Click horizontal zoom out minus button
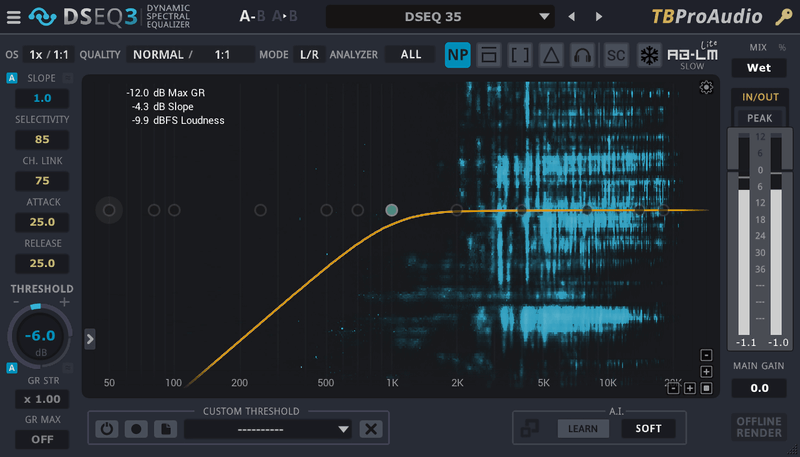Image resolution: width=800 pixels, height=457 pixels. pos(673,388)
